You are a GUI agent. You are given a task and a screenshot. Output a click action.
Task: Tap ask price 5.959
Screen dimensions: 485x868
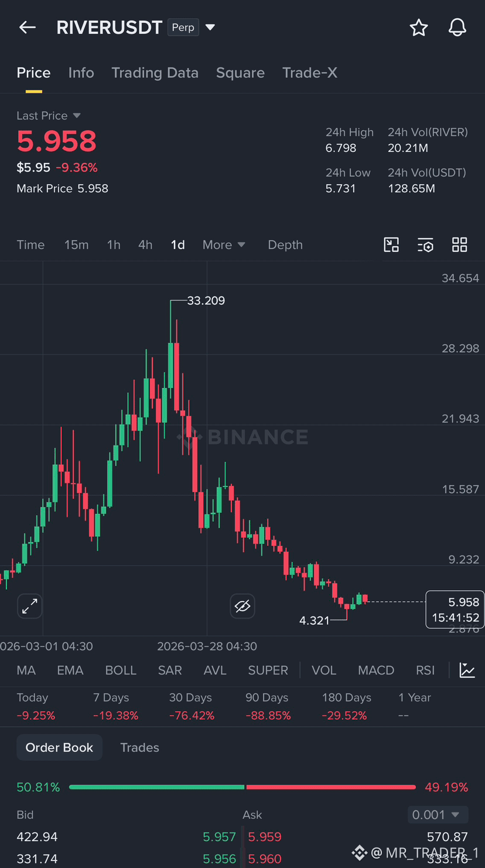pos(265,837)
